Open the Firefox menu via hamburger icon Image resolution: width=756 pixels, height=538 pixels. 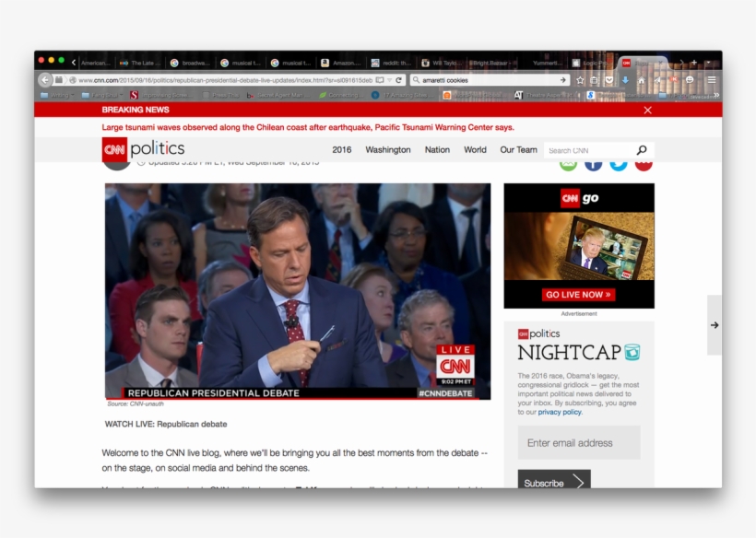pyautogui.click(x=711, y=80)
